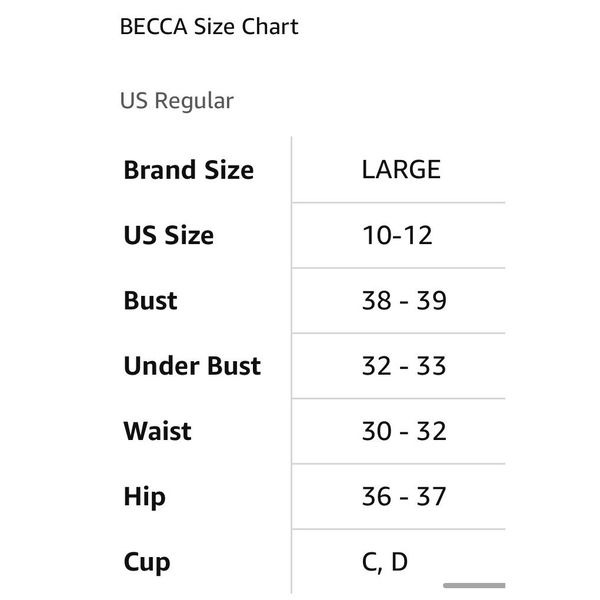The height and width of the screenshot is (600, 600).
Task: Click the Brand Size row header
Action: pos(189,170)
